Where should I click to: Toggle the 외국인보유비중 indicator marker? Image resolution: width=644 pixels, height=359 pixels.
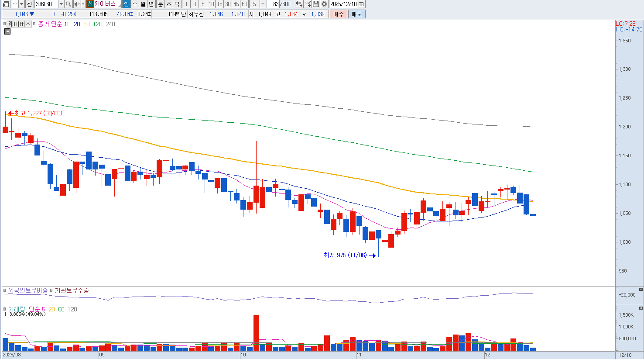(5, 290)
